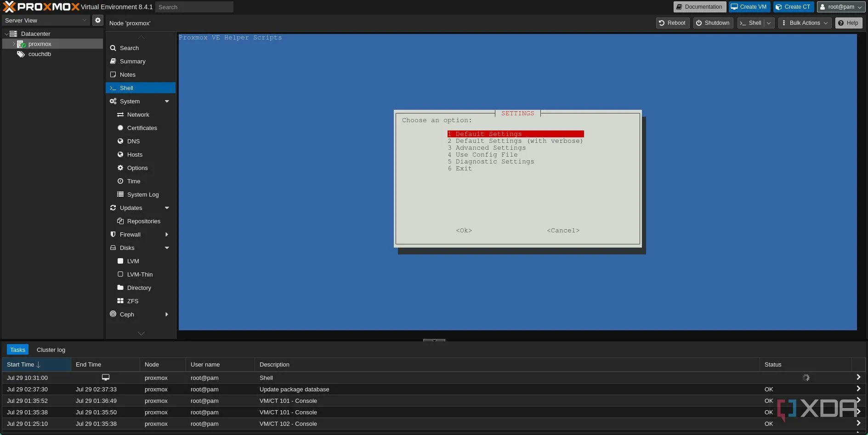Open the Shell split-button dropdown arrow
The height and width of the screenshot is (435, 868).
click(x=769, y=23)
